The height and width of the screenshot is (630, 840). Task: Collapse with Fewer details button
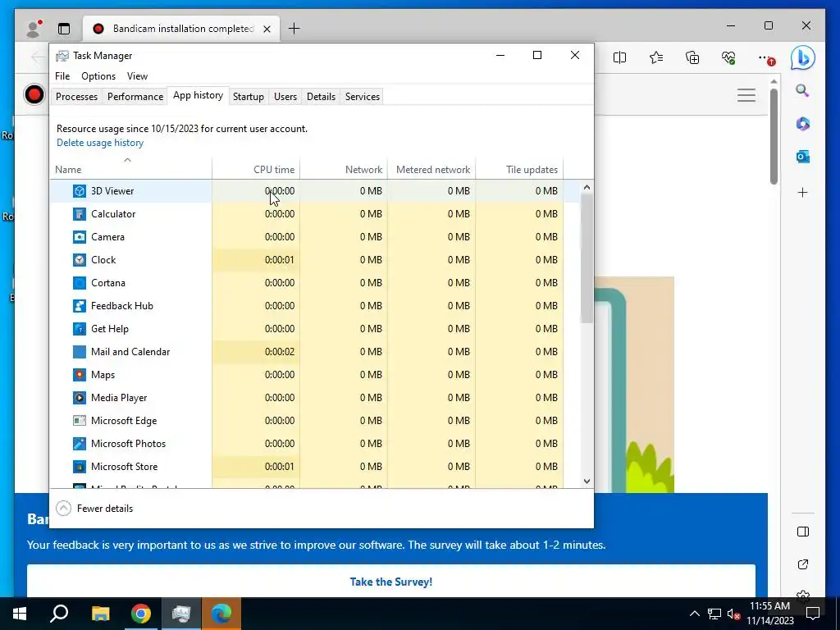(94, 509)
